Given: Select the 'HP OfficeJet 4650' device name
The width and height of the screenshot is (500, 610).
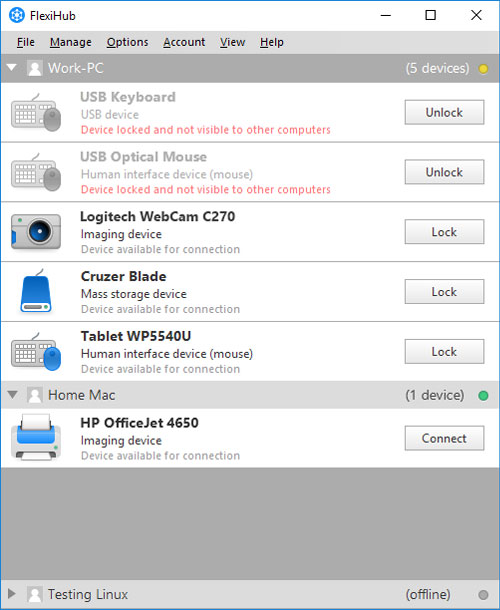Looking at the screenshot, I should coord(140,423).
